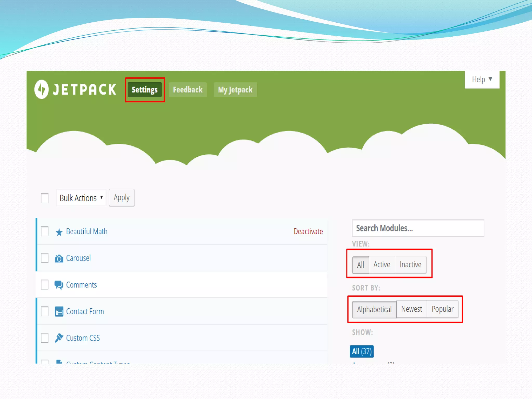Click the Contact Form icon
The height and width of the screenshot is (399, 532).
coord(59,311)
